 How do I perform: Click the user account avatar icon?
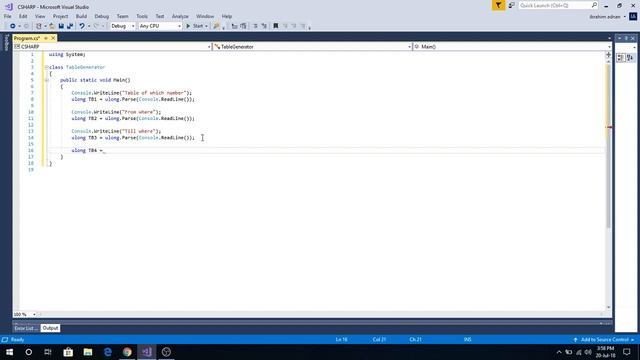[x=633, y=17]
